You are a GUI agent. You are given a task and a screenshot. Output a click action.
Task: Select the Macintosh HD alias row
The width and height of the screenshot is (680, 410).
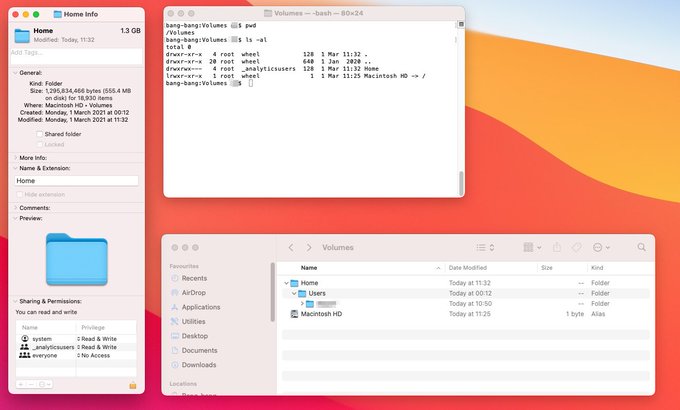(x=466, y=314)
